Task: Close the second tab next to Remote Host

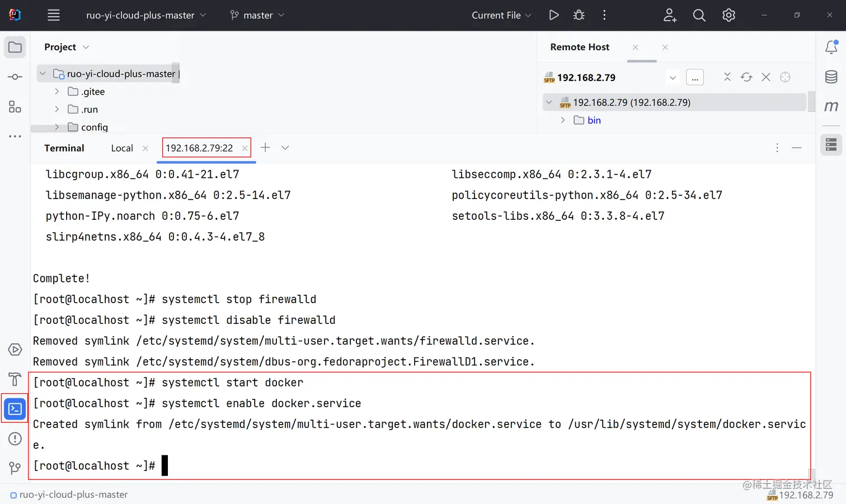Action: tap(665, 48)
